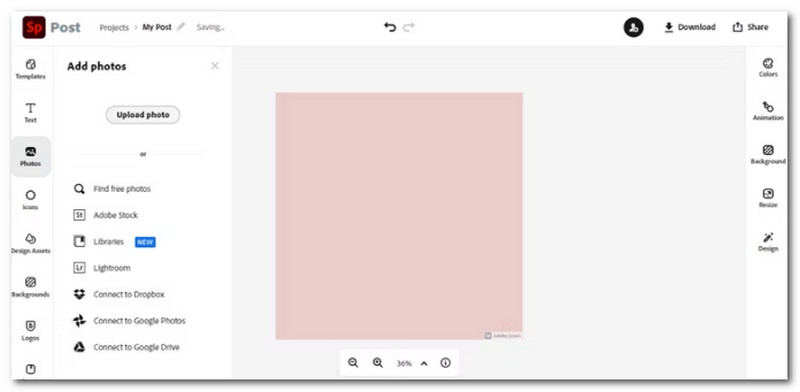Download the post
Viewport: 800px width, 392px height.
690,27
